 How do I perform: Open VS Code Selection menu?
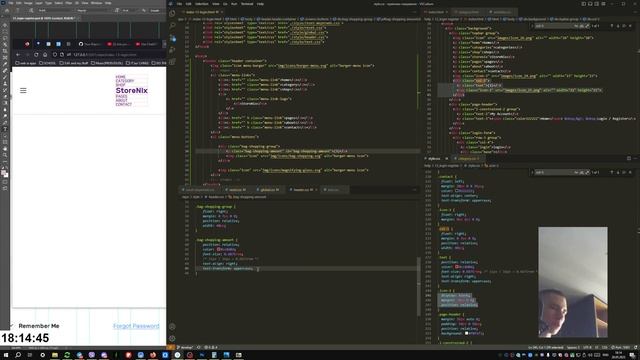(x=202, y=4)
